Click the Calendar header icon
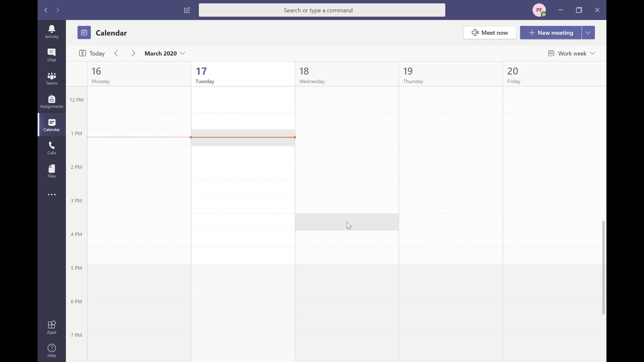The image size is (644, 362). [84, 33]
